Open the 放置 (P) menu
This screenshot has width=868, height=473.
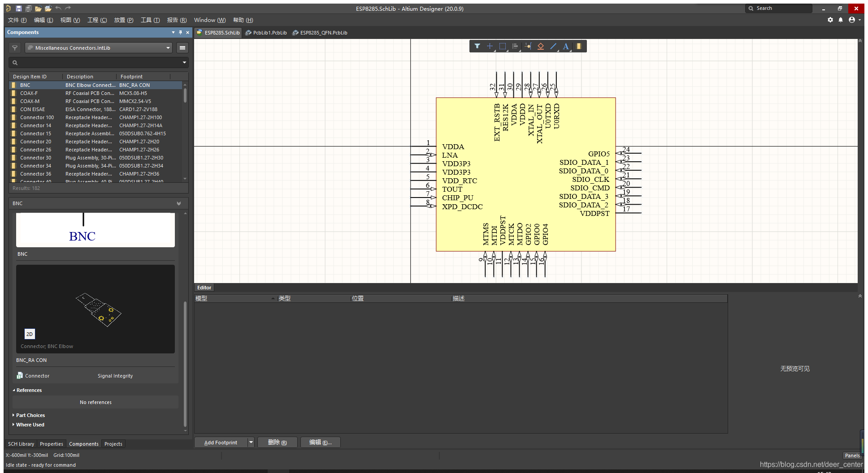point(123,20)
